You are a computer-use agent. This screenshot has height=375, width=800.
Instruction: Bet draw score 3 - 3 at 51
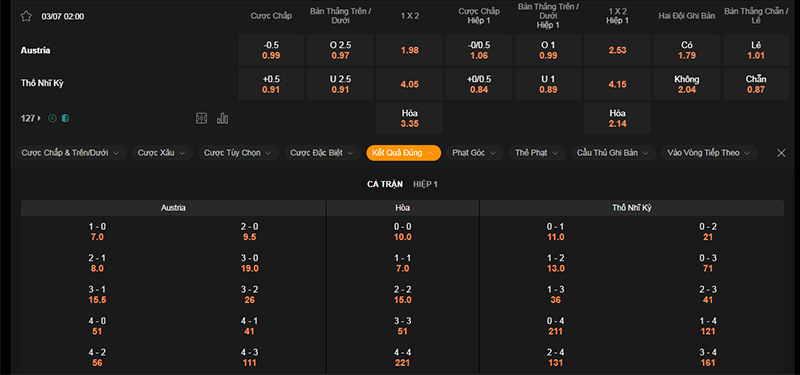point(403,326)
